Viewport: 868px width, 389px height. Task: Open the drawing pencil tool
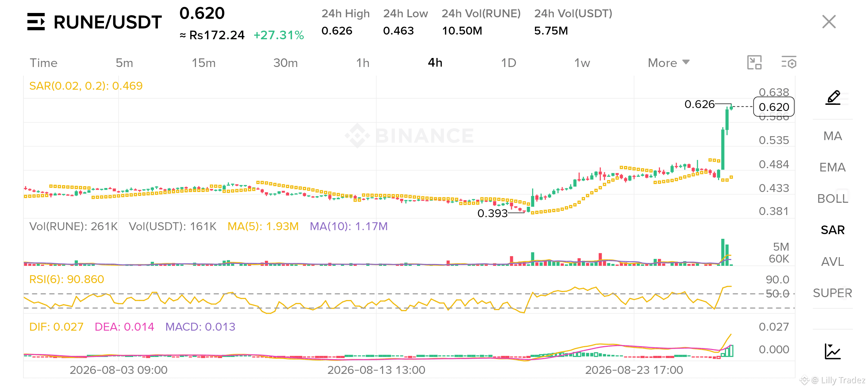tap(833, 98)
